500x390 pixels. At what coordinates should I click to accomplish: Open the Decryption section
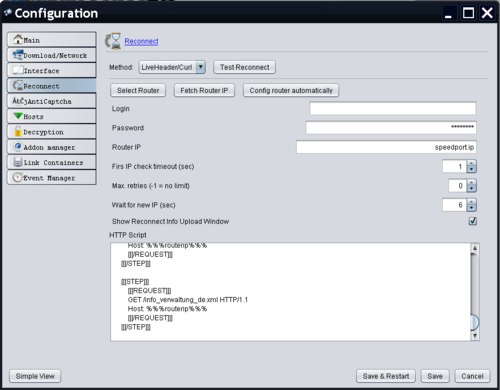pyautogui.click(x=52, y=132)
